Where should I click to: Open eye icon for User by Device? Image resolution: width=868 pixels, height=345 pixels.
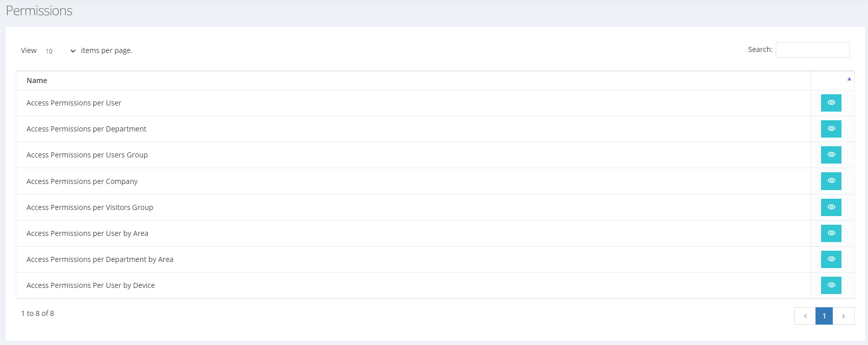(831, 285)
